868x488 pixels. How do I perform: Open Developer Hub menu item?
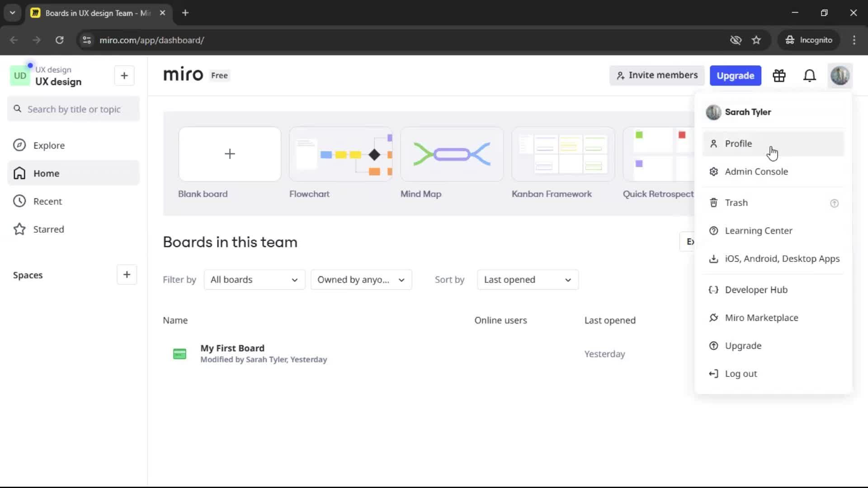point(773,290)
